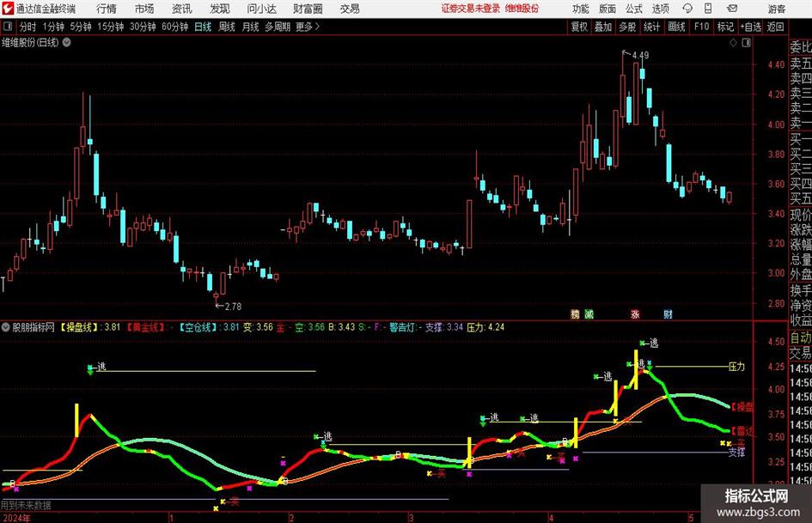Viewport: 812px width, 523px height.
Task: Open the 选项 menu
Action: [660, 9]
